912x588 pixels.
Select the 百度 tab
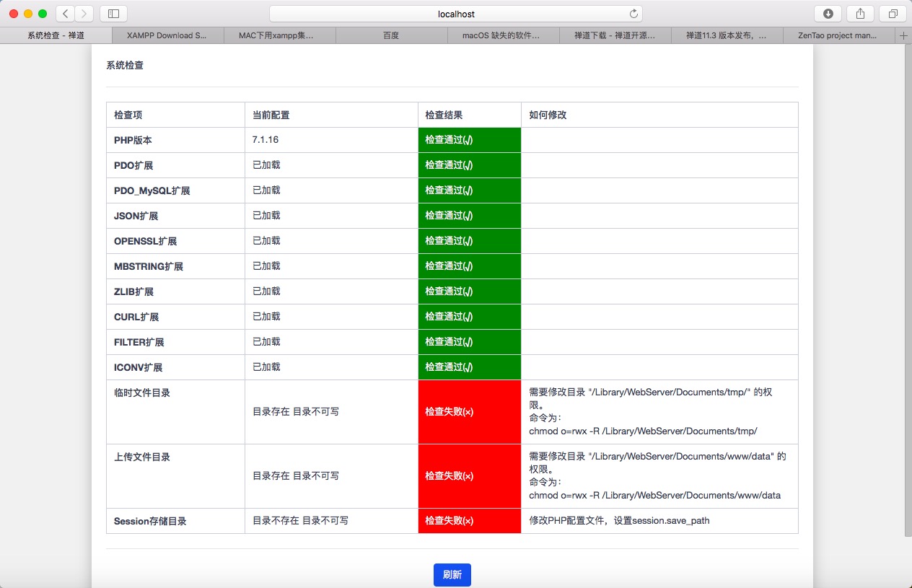pos(391,35)
